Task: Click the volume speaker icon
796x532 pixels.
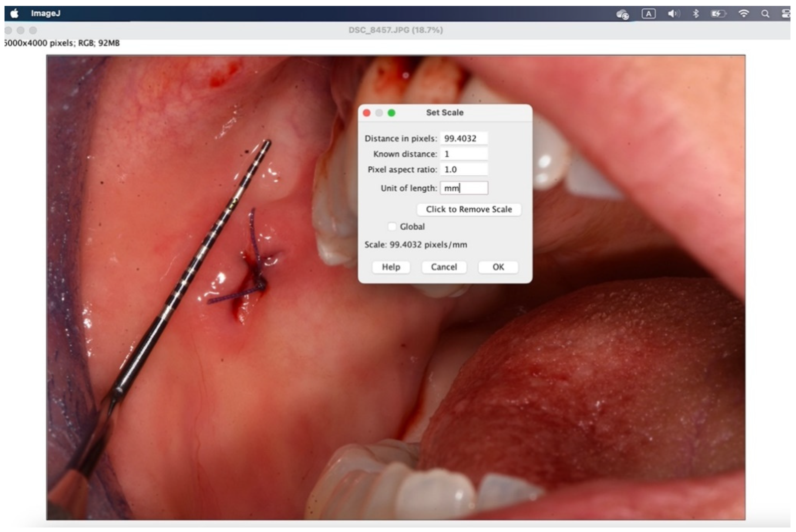Action: click(673, 14)
